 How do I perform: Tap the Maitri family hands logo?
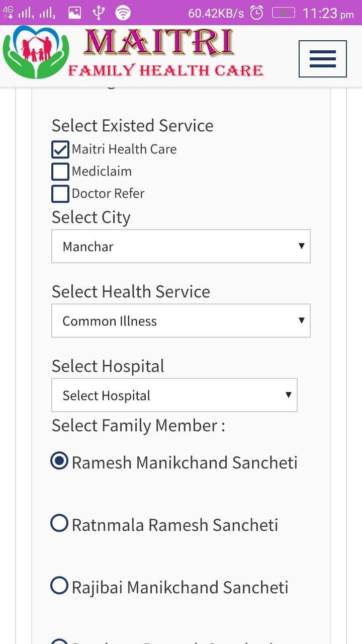tap(36, 52)
